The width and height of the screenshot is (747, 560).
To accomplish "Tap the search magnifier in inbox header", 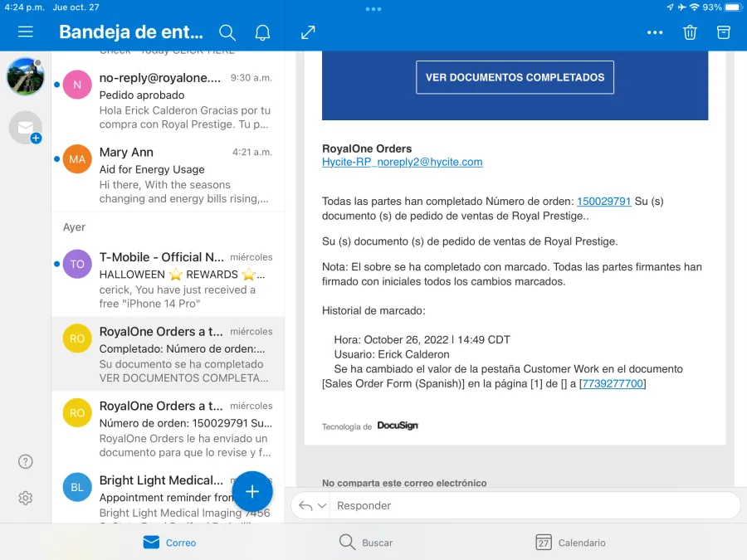I will pos(227,32).
